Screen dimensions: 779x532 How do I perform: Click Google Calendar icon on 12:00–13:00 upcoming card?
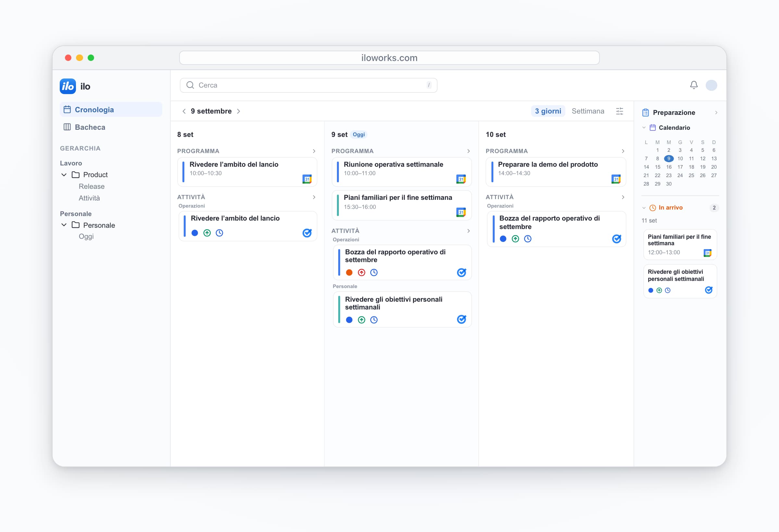click(x=707, y=253)
